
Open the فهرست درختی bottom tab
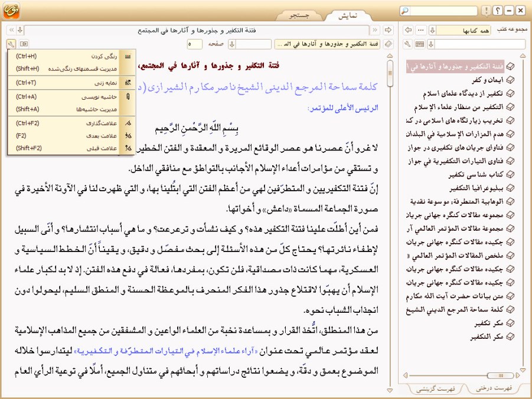(494, 388)
